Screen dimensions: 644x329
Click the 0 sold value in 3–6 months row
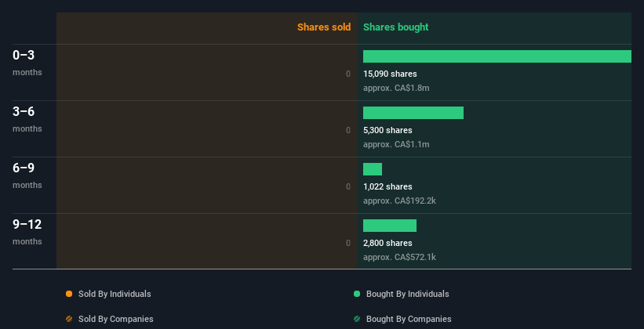tap(348, 130)
